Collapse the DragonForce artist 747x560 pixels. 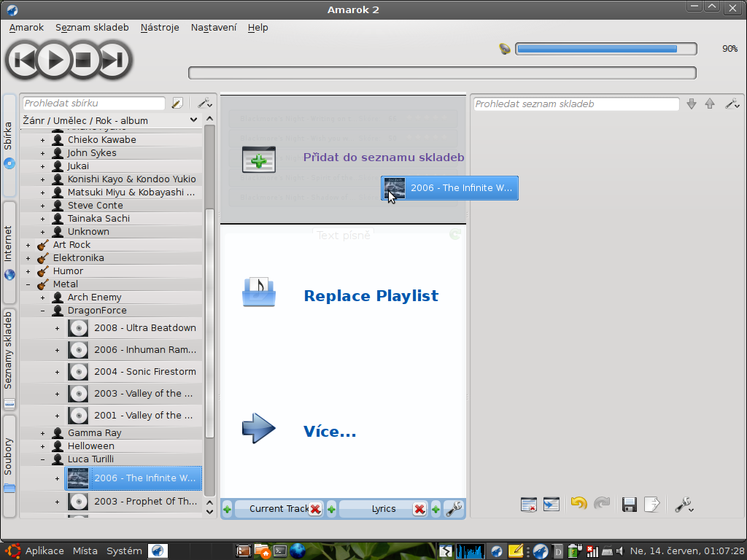42,311
